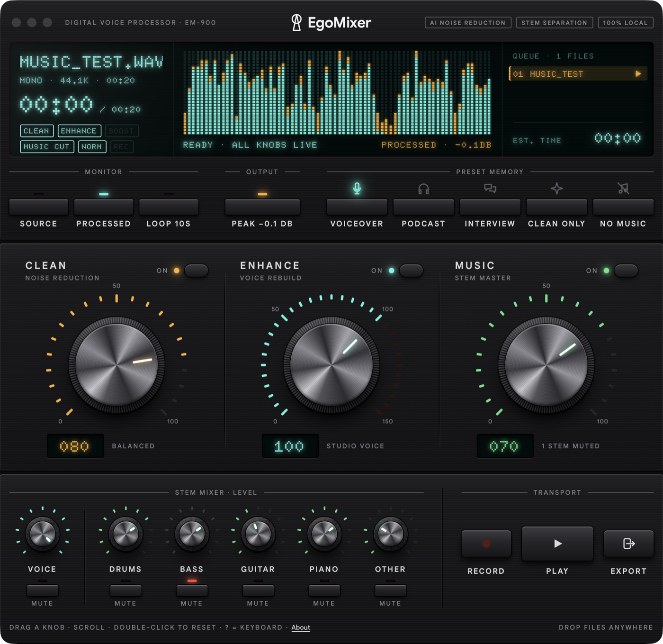Screen dimensions: 663x644
Task: Click the 'BALANCED' mode label
Action: point(134,446)
